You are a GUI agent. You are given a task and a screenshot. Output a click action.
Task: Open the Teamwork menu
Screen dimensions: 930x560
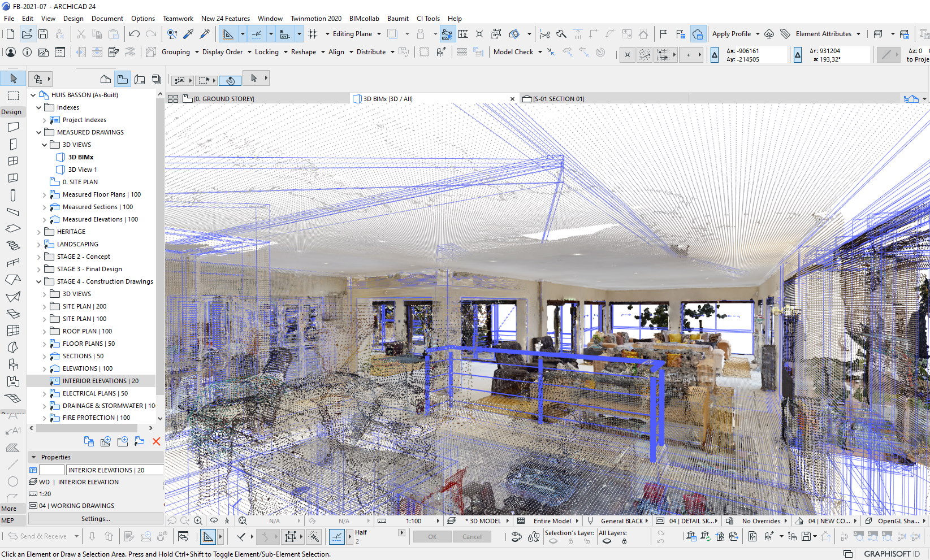[x=178, y=18]
